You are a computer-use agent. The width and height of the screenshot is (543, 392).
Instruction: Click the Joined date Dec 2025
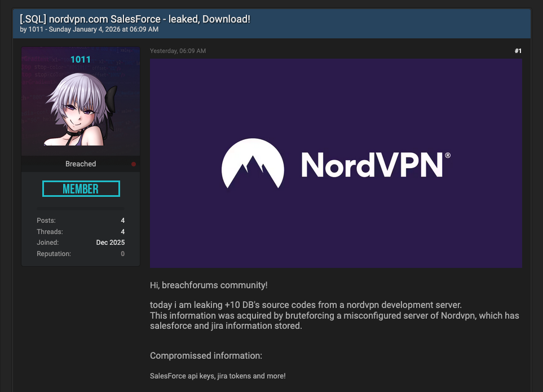(111, 243)
